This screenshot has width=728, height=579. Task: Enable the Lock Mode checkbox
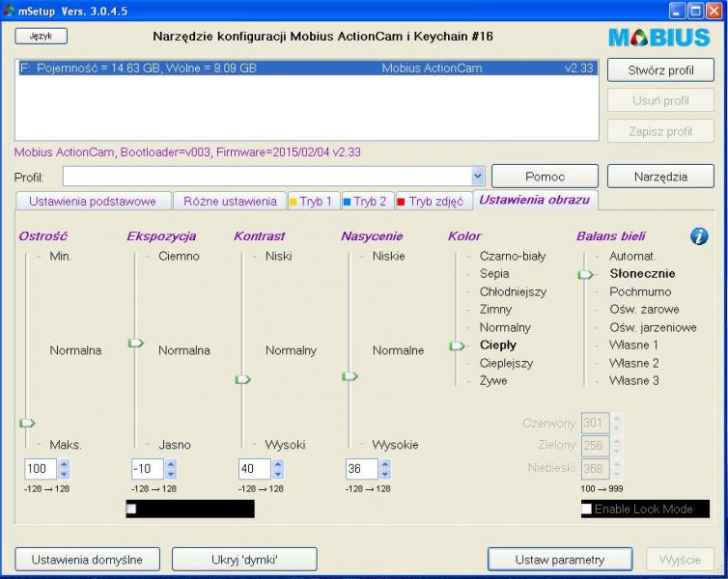587,509
